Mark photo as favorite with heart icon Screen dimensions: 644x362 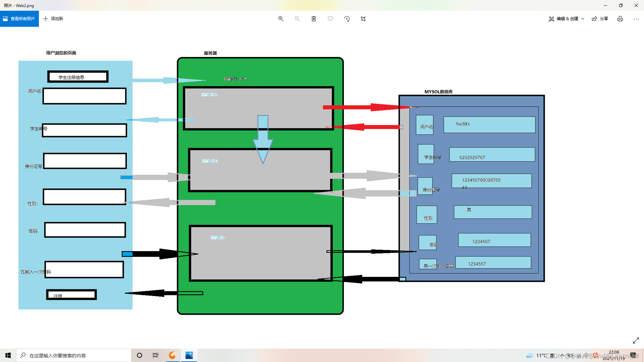[330, 19]
